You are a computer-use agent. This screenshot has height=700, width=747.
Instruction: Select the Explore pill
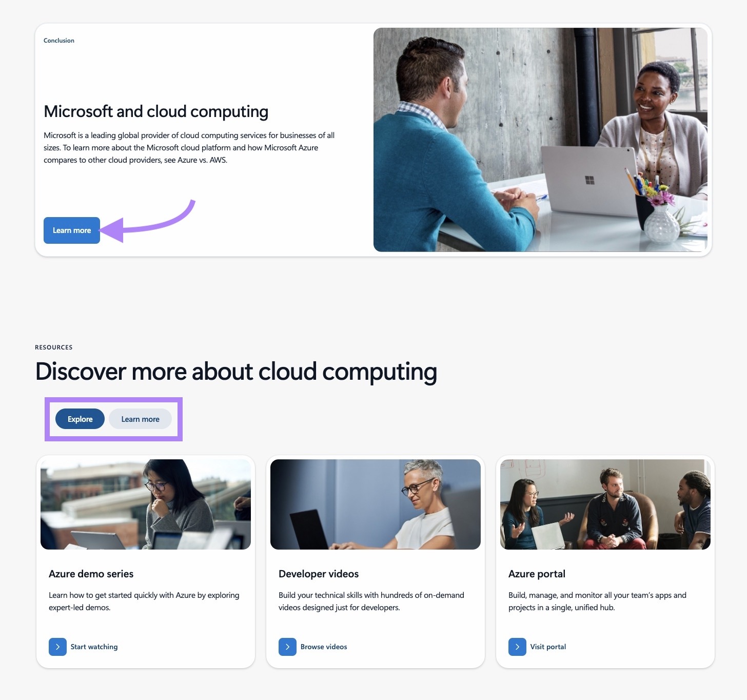[x=80, y=419]
